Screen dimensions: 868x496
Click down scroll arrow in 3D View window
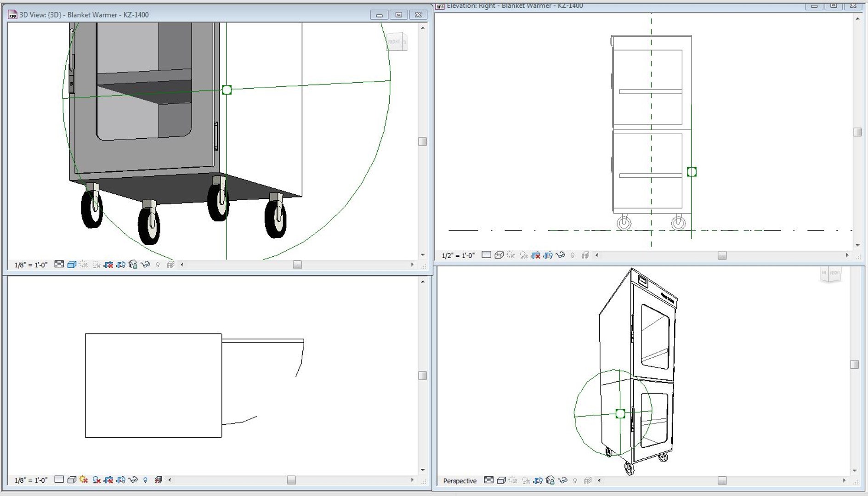[x=423, y=255]
